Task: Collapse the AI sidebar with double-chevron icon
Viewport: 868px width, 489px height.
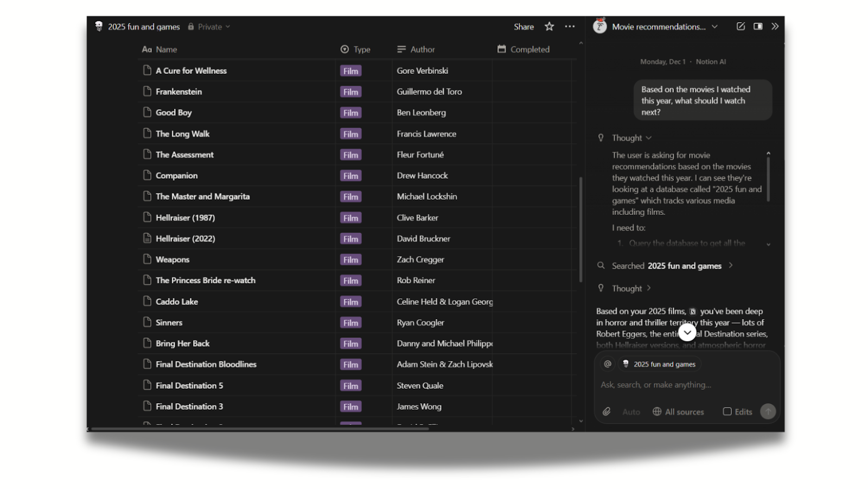Action: 775,26
